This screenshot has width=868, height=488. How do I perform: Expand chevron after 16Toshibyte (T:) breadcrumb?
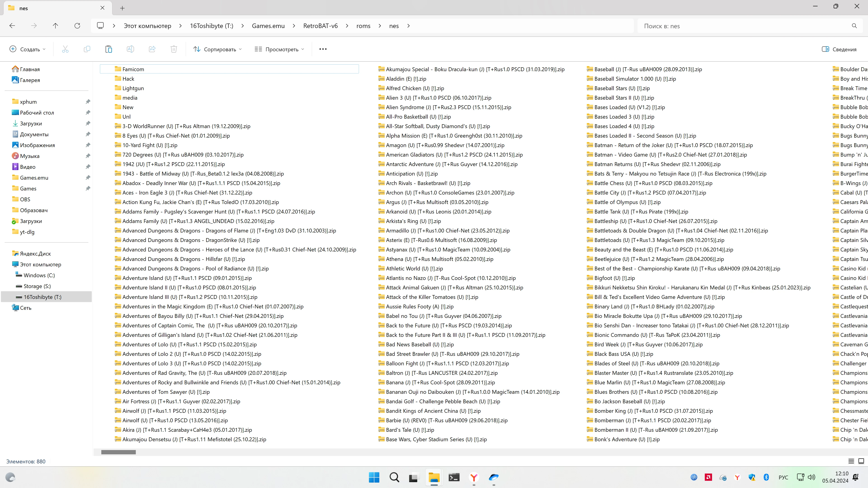pos(242,26)
